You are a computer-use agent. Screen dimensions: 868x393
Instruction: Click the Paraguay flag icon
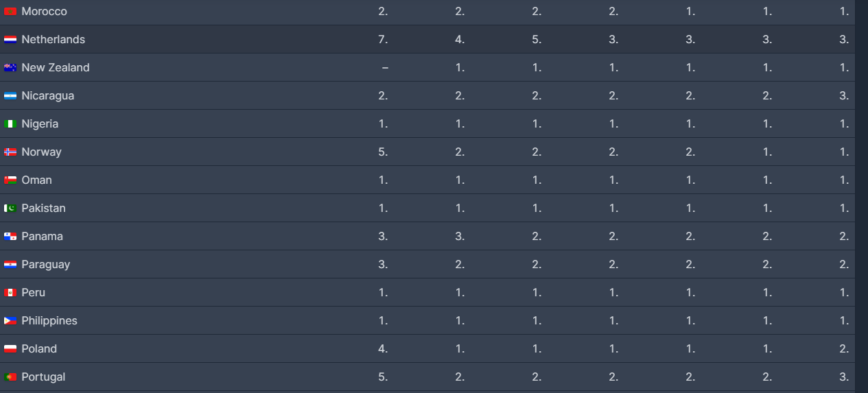[10, 265]
